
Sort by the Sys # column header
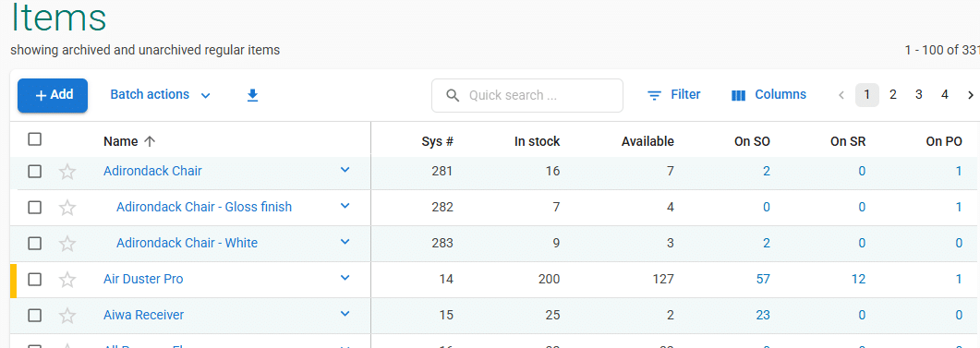pyautogui.click(x=438, y=142)
